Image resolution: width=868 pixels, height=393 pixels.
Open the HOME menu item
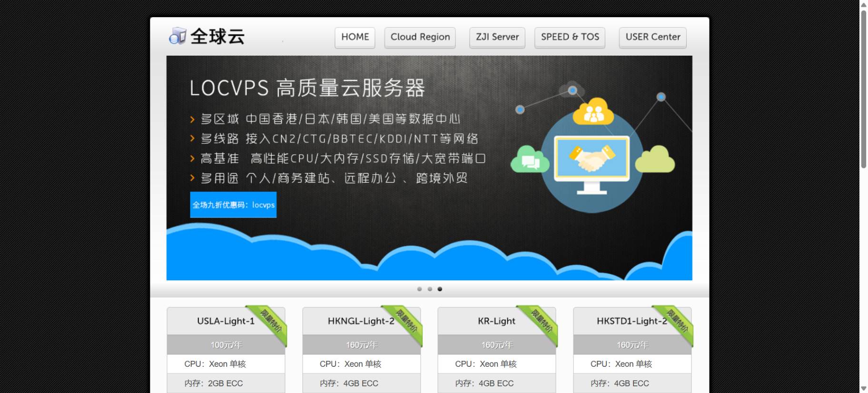click(x=355, y=37)
